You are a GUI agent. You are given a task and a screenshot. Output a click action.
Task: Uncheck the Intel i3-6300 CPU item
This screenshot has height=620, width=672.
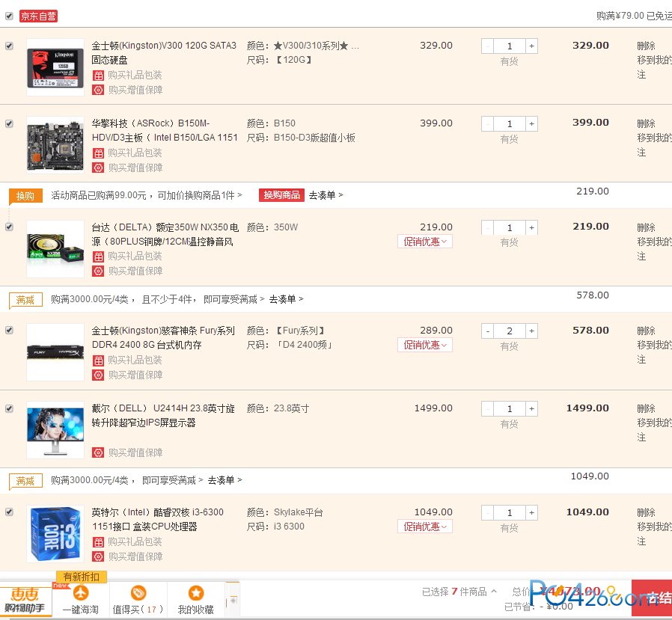coord(9,512)
